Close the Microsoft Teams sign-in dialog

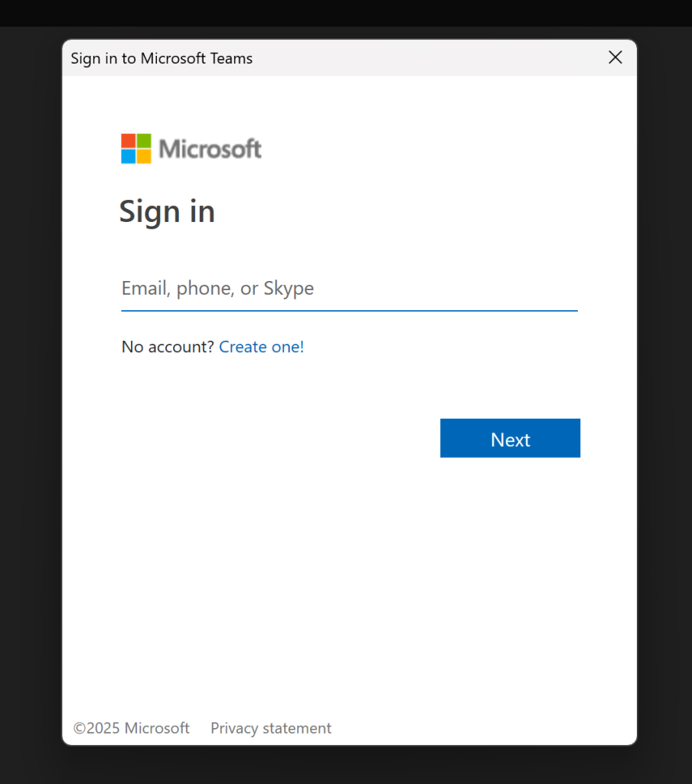(615, 57)
